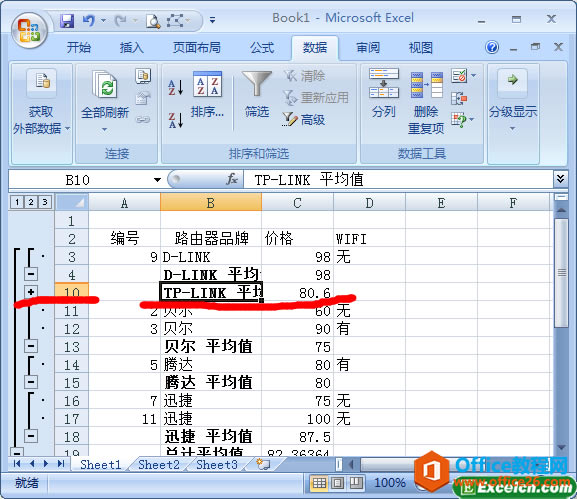Screen dimensions: 577x499
Task: Show outline level 3
Action: click(x=45, y=202)
